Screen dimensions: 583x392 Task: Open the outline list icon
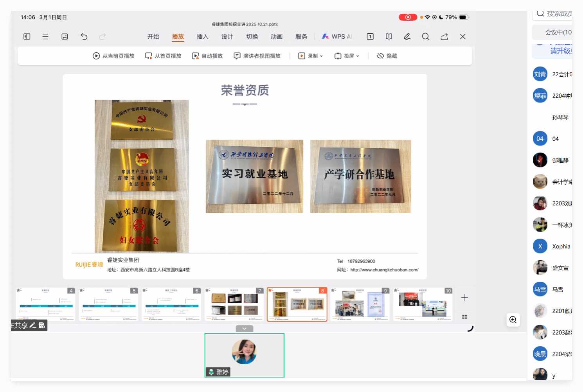(45, 36)
